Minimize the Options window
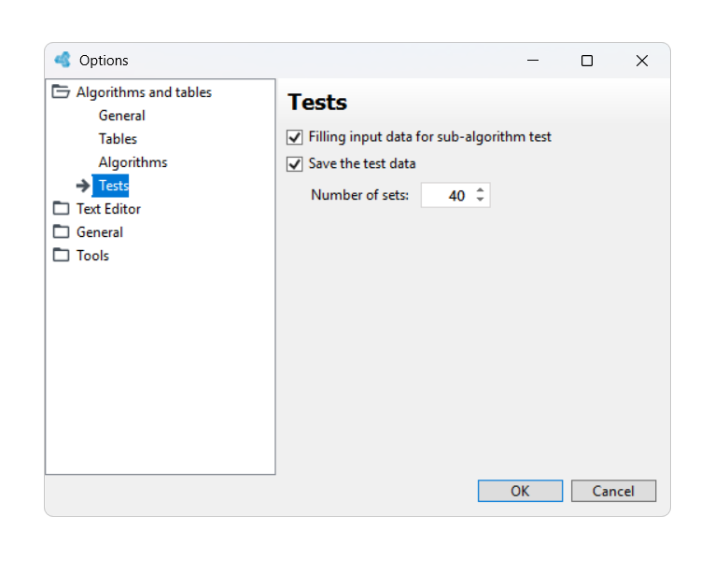Viewport: 728px width, 571px height. [x=533, y=61]
